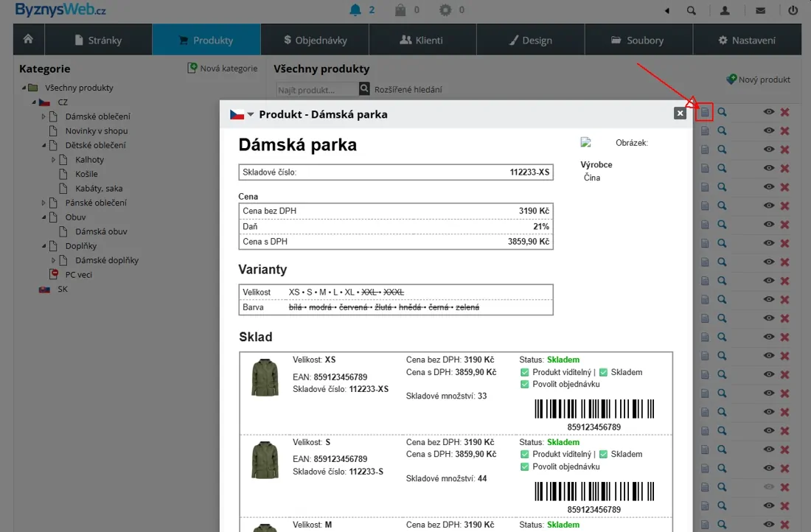
Task: Click the Slovak flag icon beside SK
Action: [x=44, y=290]
